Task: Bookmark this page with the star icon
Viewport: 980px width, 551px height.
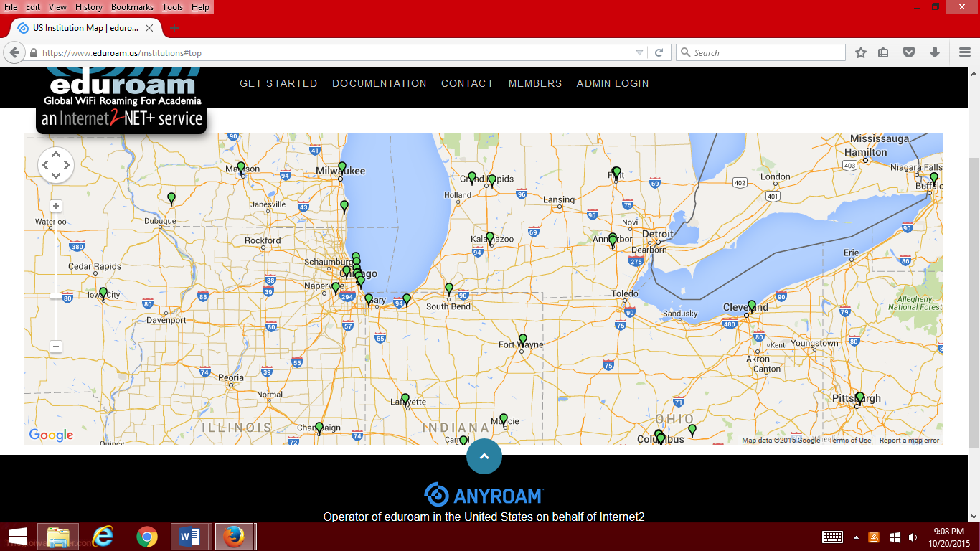Action: coord(861,52)
